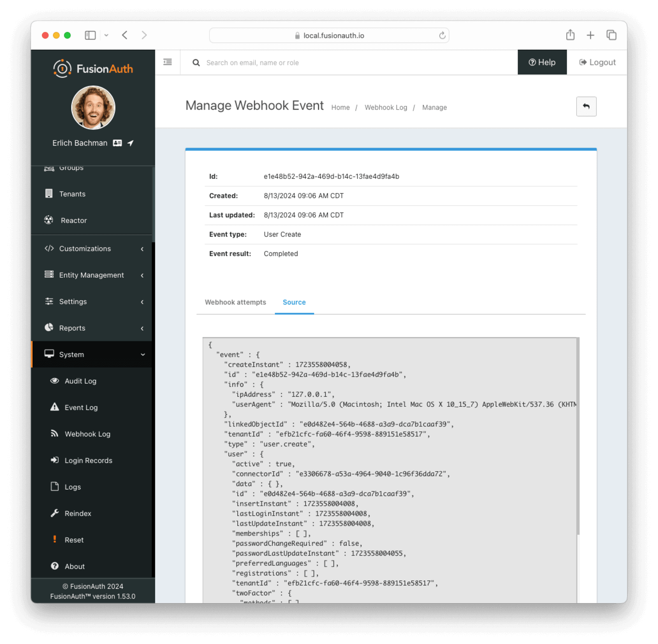The height and width of the screenshot is (644, 658).
Task: Click the Event type value "User Create"
Action: pos(282,234)
